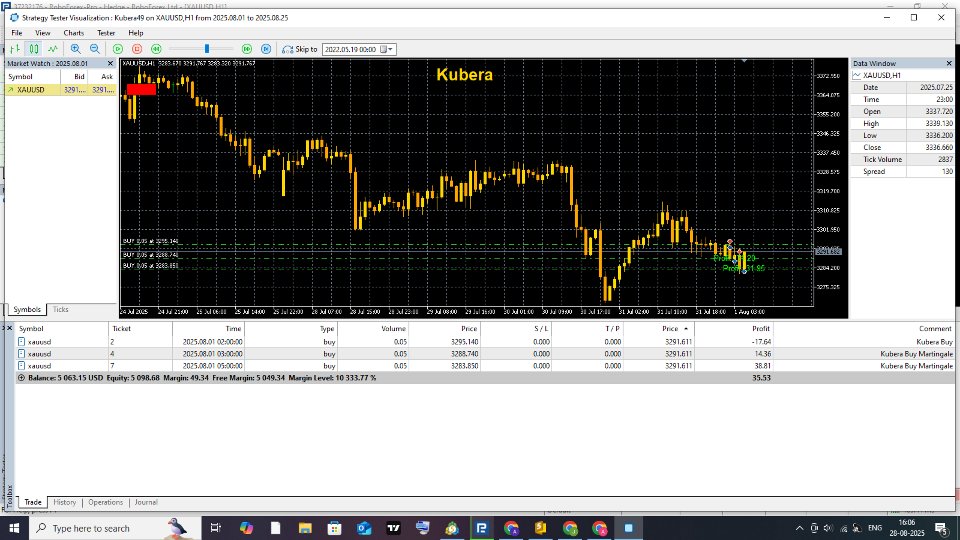Open the File menu

pos(17,33)
